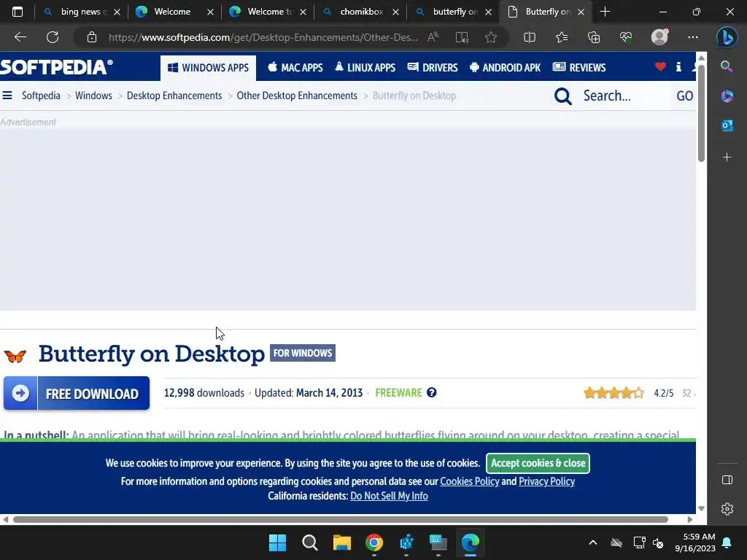Enter Immersive Reader mode
Image resolution: width=747 pixels, height=560 pixels.
click(x=462, y=37)
